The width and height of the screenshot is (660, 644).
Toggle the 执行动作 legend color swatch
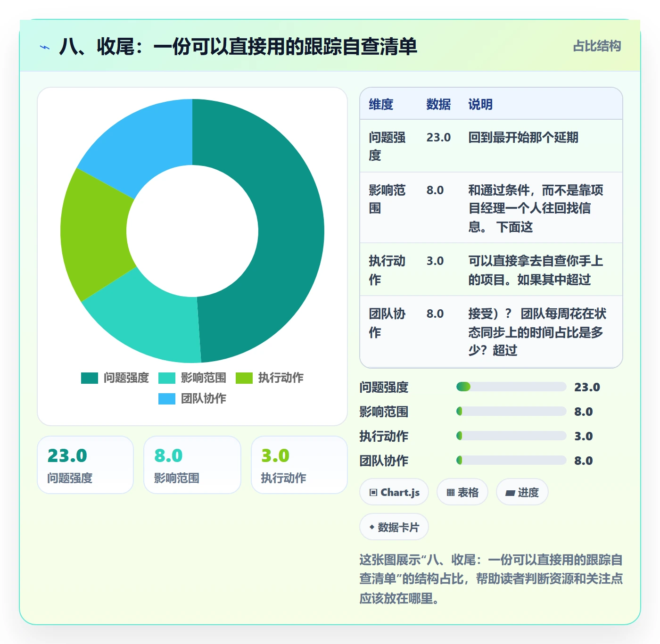click(244, 378)
